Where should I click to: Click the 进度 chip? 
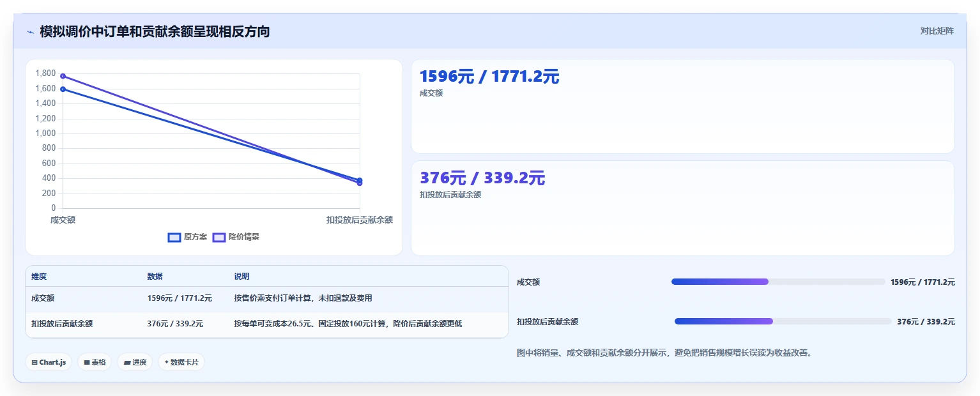tap(135, 362)
